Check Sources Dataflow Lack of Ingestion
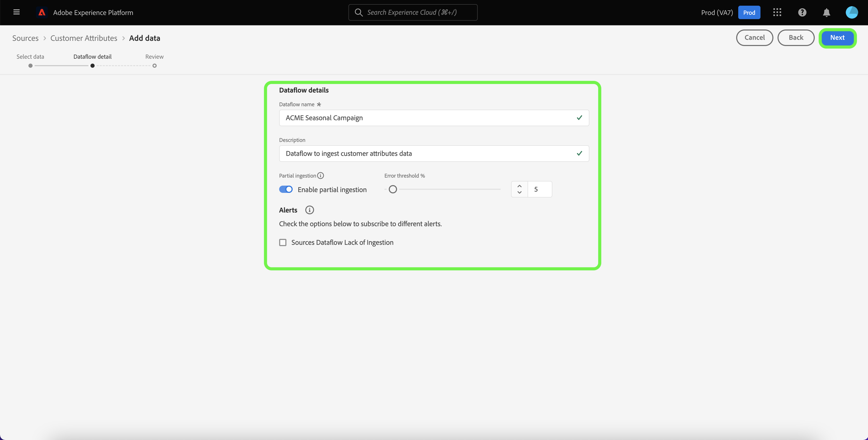868x440 pixels. [283, 242]
